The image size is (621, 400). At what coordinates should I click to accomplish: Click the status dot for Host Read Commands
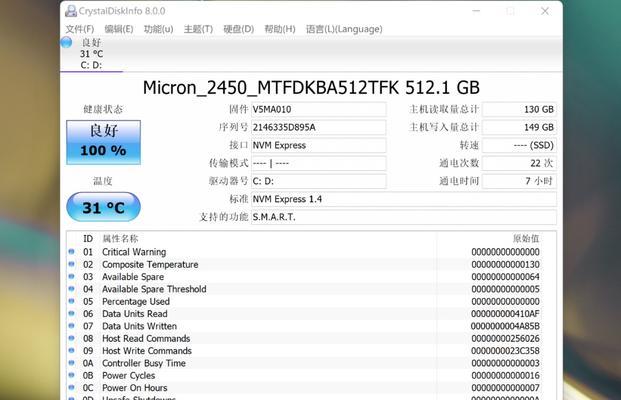pos(71,338)
